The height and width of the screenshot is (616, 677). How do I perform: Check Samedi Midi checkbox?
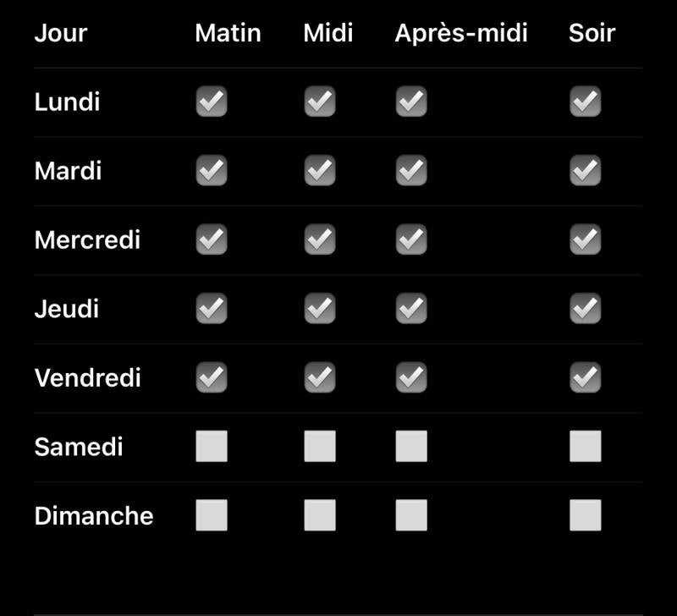tap(320, 446)
